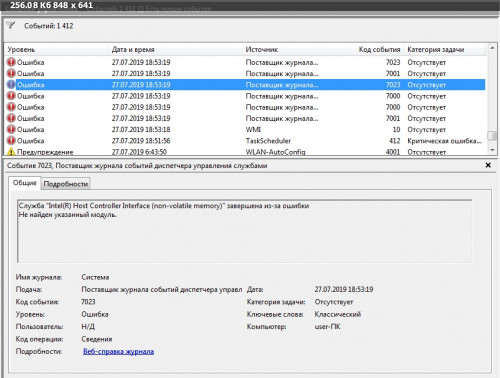The height and width of the screenshot is (378, 500).
Task: Click the Пользователь label
Action: pos(39,326)
